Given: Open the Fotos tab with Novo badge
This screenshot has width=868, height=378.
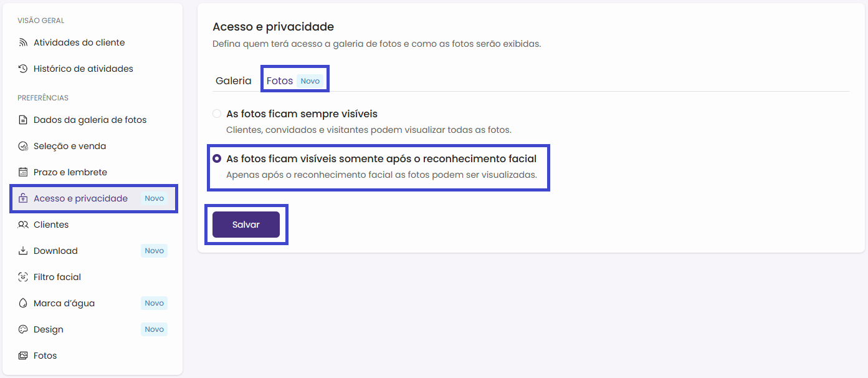Looking at the screenshot, I should tap(280, 81).
